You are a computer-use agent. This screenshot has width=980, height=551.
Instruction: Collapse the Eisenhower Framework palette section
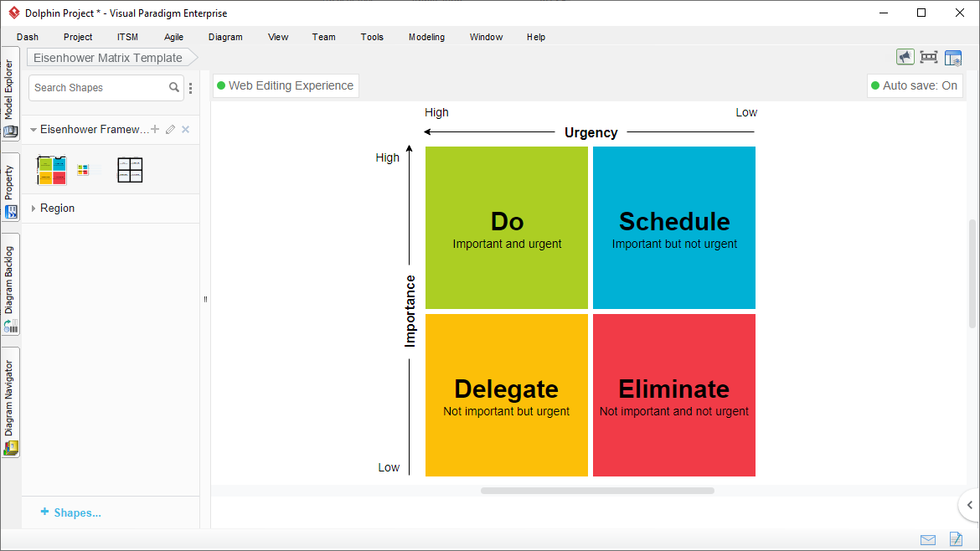[34, 130]
